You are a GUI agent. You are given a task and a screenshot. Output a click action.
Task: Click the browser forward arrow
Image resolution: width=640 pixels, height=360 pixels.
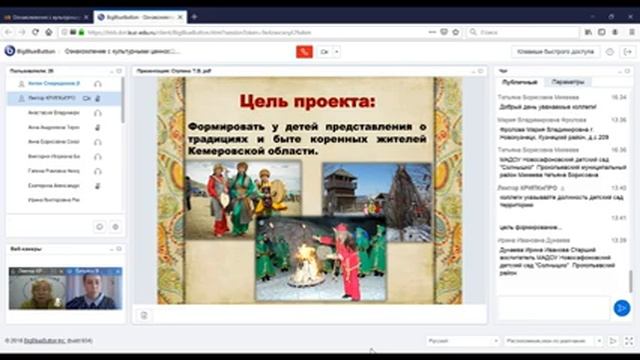22,32
